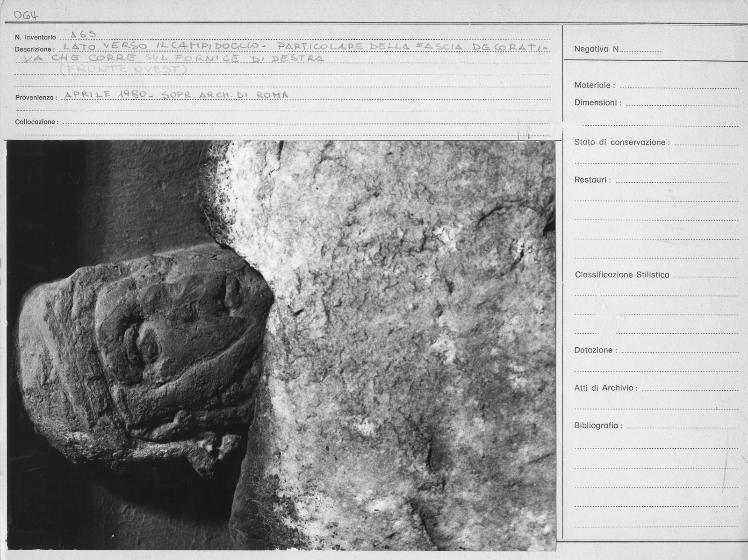
Task: Click the 'CHE CORRE SUL FORNICE DI DESTRA' line
Action: coord(188,58)
